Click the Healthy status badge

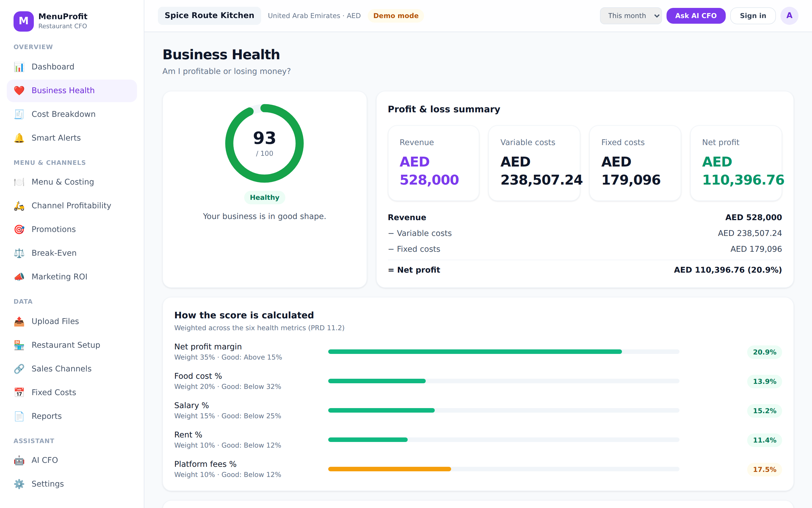(264, 198)
